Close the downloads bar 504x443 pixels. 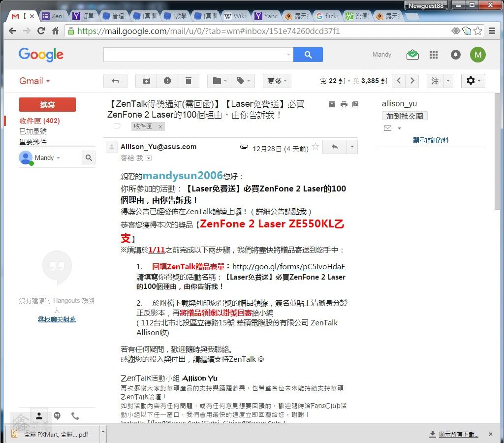point(491,434)
